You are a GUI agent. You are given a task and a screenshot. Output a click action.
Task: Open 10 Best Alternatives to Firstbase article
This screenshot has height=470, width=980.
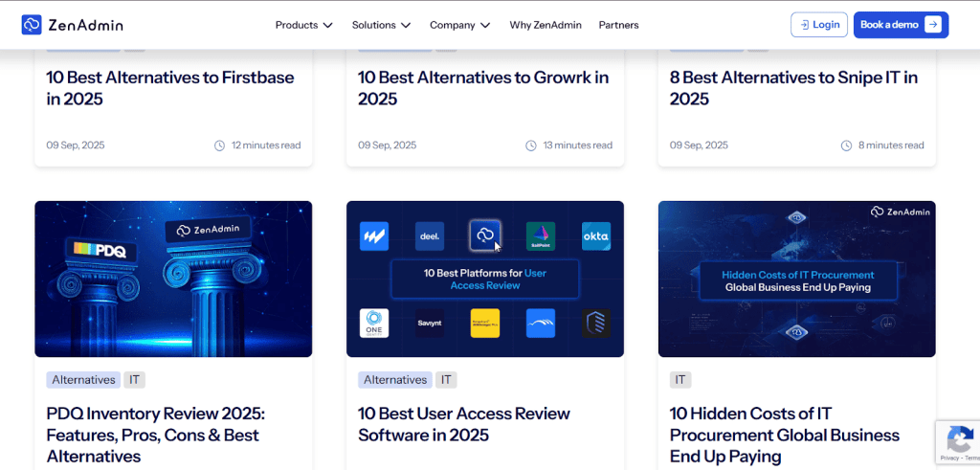point(170,88)
